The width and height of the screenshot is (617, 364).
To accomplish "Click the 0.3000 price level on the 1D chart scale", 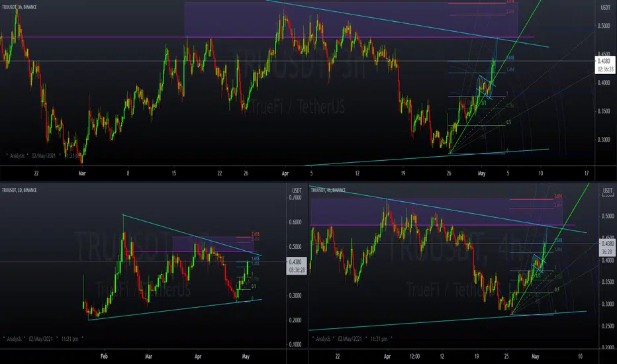I will point(295,296).
